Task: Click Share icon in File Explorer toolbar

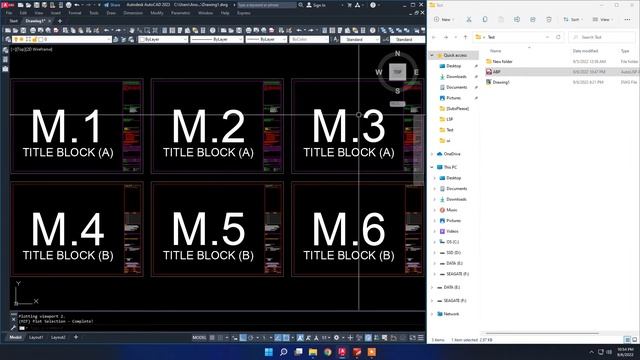Action: tap(533, 19)
